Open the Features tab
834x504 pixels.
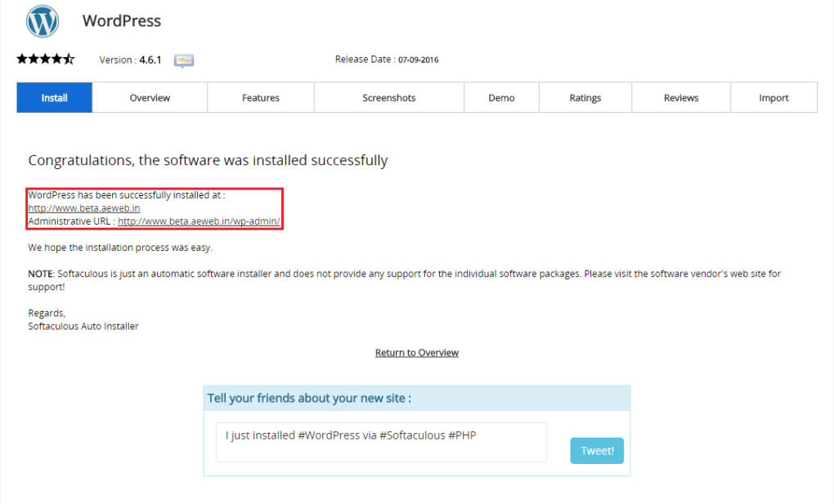(x=260, y=97)
